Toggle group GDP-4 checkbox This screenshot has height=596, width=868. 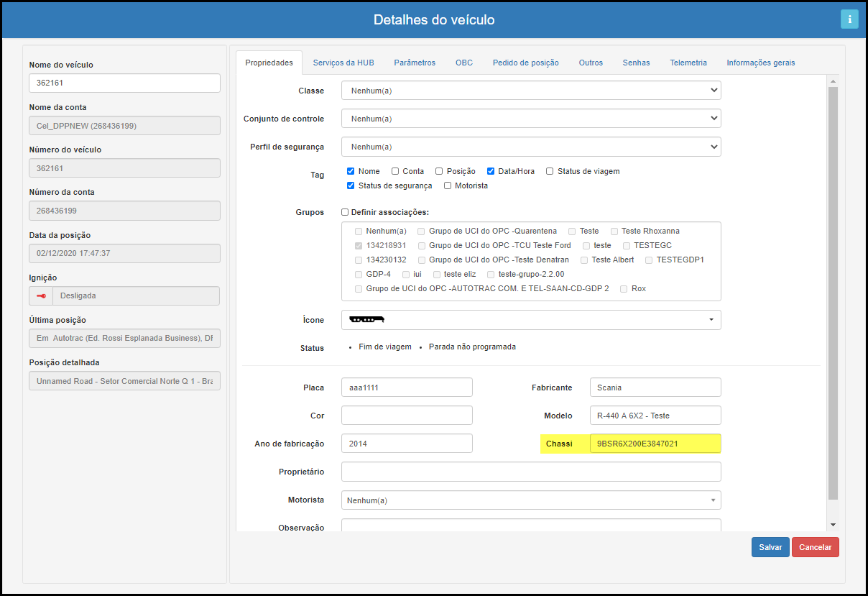(x=359, y=274)
